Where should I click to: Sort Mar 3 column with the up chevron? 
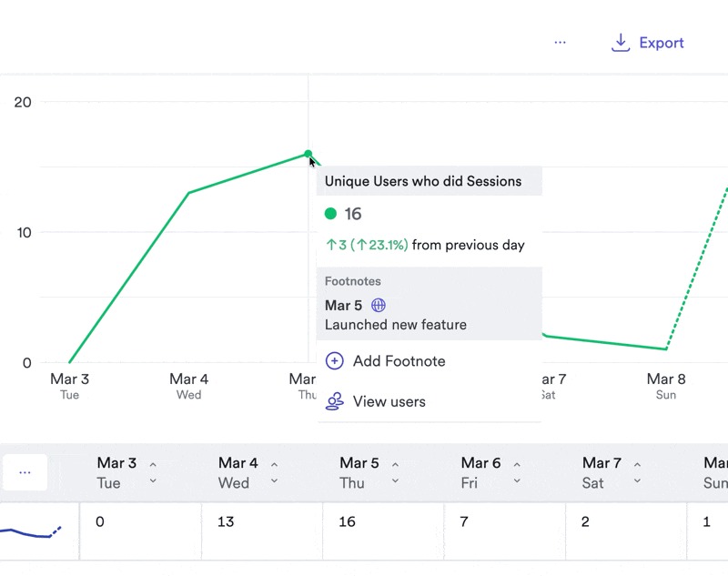coord(153,465)
